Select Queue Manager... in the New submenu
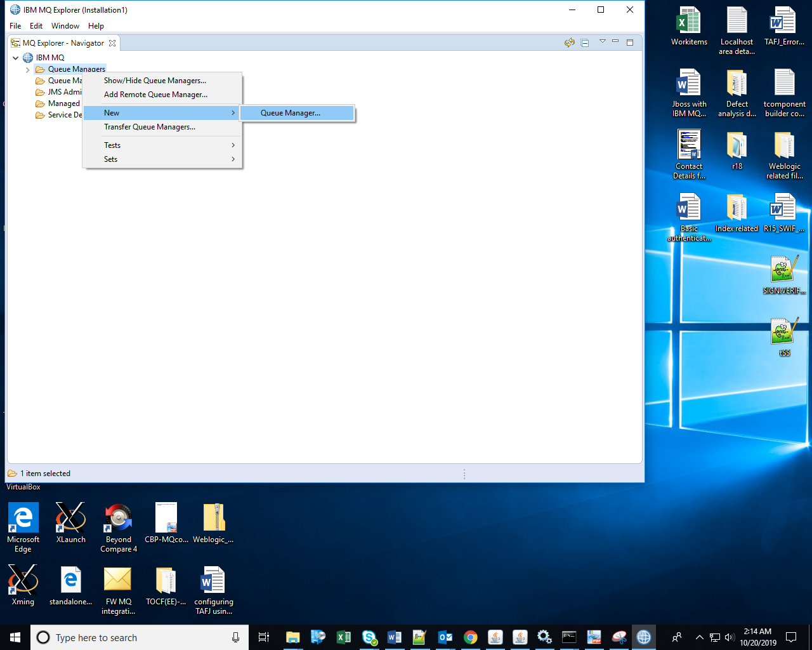 click(x=291, y=113)
